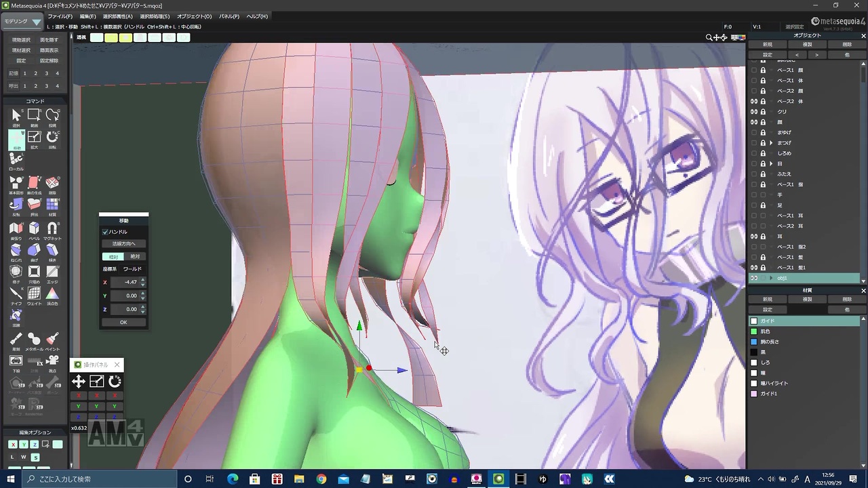
Task: Expand the 目 object group
Action: point(771,164)
